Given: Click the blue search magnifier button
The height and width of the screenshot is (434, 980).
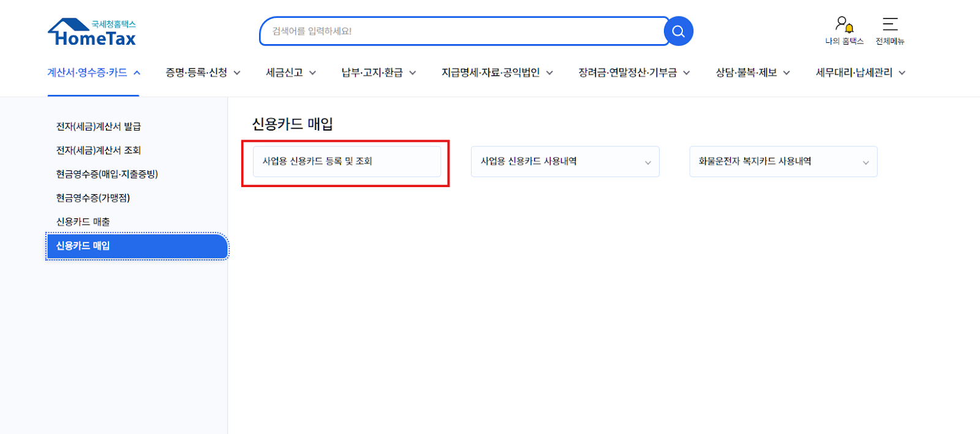Looking at the screenshot, I should 678,31.
